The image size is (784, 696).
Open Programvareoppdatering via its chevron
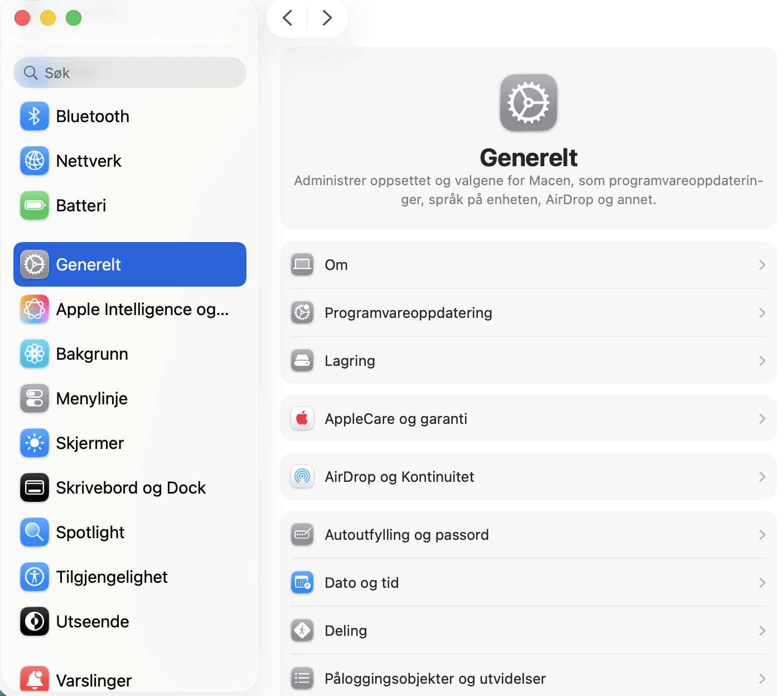pos(762,313)
